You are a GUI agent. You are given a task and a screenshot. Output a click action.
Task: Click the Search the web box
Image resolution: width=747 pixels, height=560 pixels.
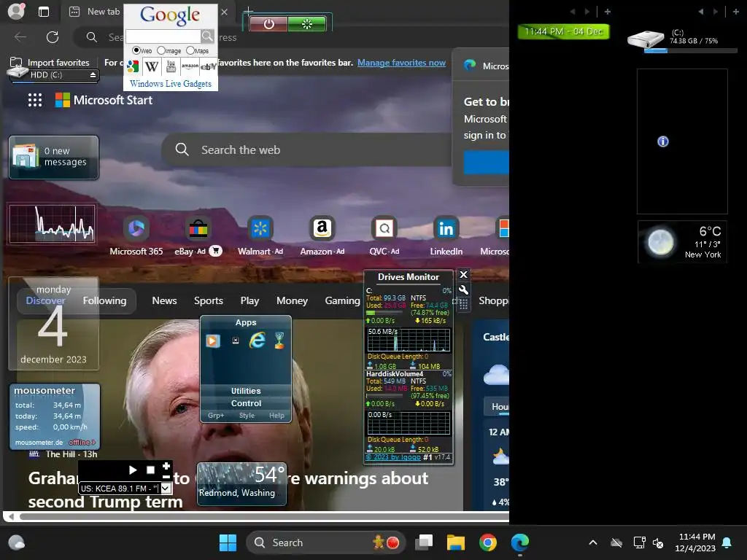click(307, 149)
